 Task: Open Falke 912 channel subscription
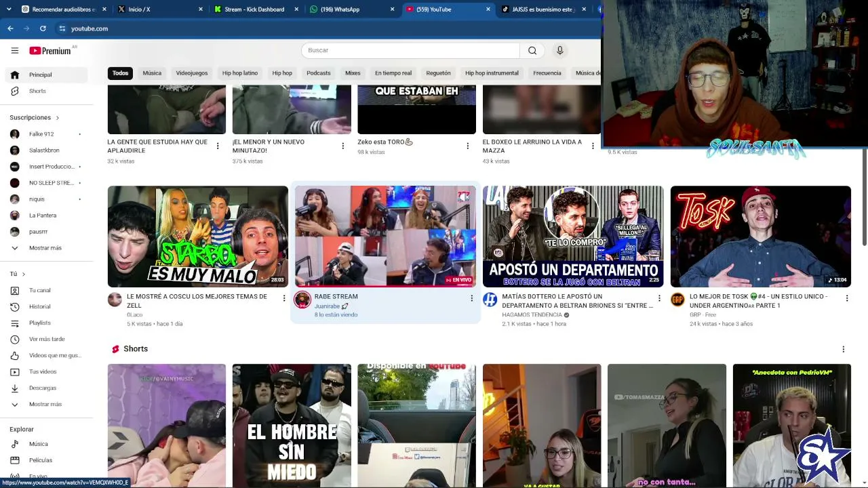46,134
